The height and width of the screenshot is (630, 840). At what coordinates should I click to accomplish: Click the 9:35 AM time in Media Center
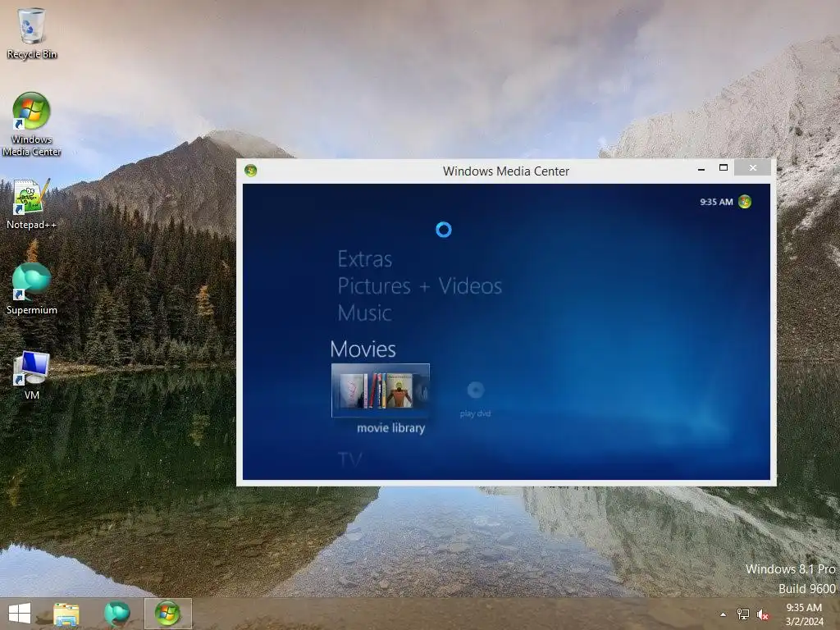click(x=716, y=202)
